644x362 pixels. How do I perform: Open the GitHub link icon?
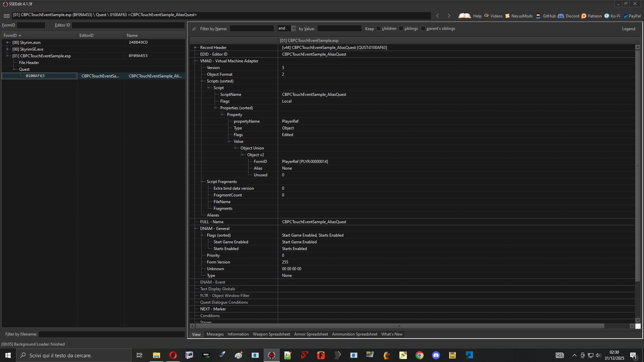538,16
